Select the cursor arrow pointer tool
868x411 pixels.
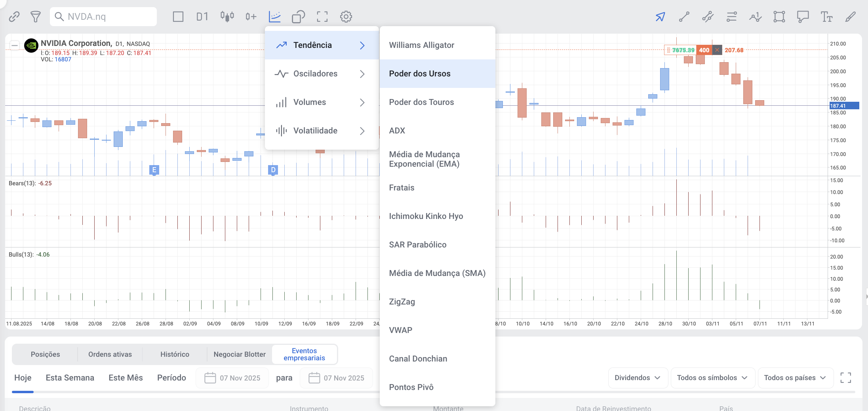pyautogui.click(x=660, y=17)
